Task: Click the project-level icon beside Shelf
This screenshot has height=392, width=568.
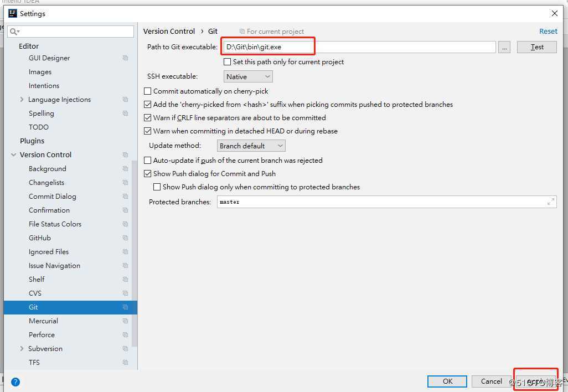Action: pos(125,279)
